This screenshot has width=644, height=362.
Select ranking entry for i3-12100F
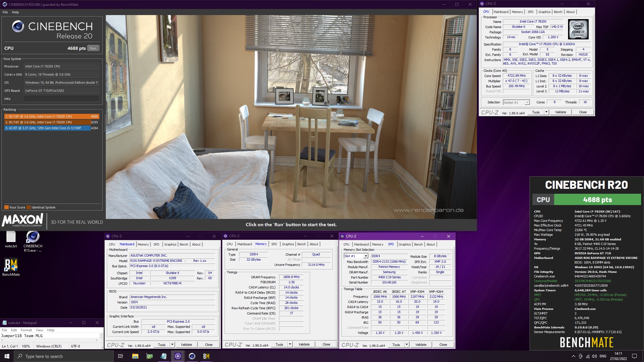pos(52,128)
